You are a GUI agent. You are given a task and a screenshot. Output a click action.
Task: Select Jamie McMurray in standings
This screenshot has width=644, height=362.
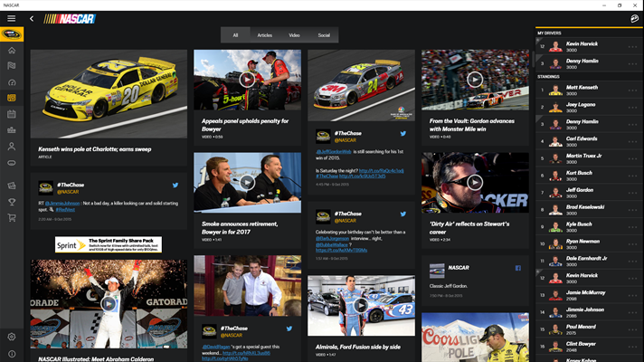coord(589,295)
